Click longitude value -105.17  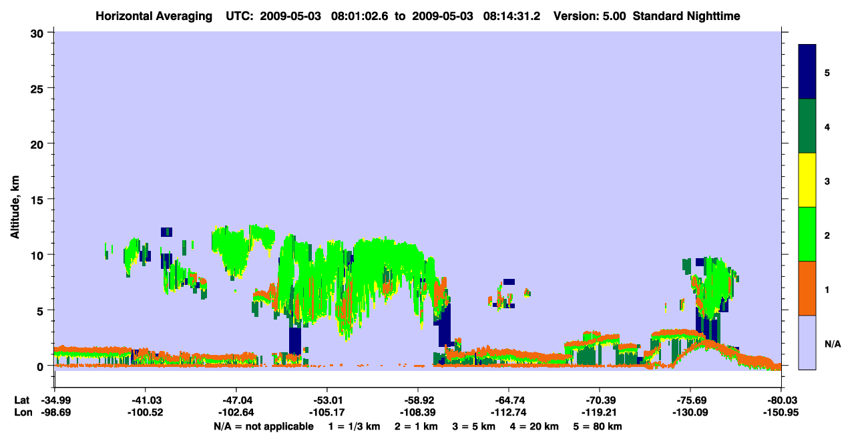327,412
